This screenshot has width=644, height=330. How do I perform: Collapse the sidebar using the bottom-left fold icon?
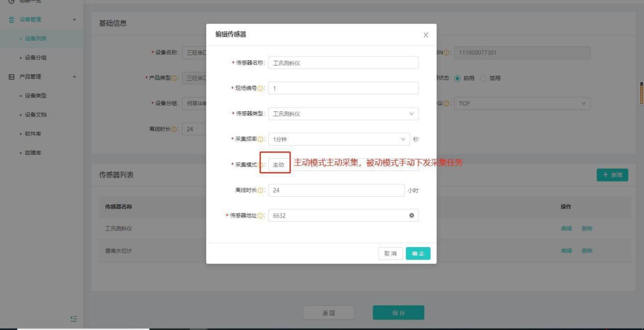pyautogui.click(x=73, y=318)
